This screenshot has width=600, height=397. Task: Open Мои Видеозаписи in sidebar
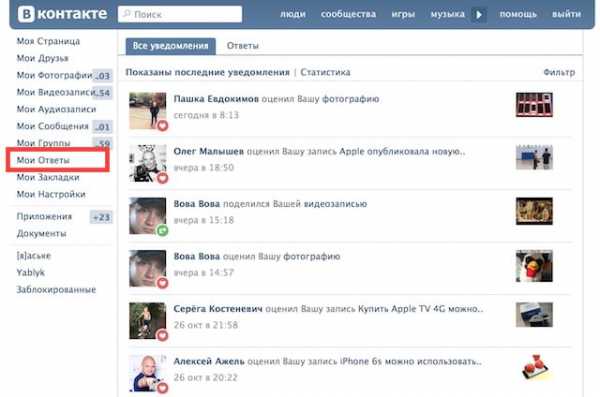pyautogui.click(x=55, y=92)
